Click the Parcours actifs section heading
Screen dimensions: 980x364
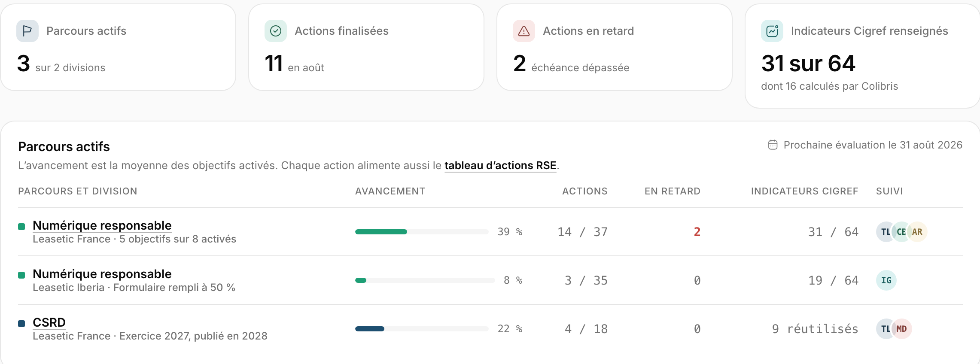coord(64,146)
